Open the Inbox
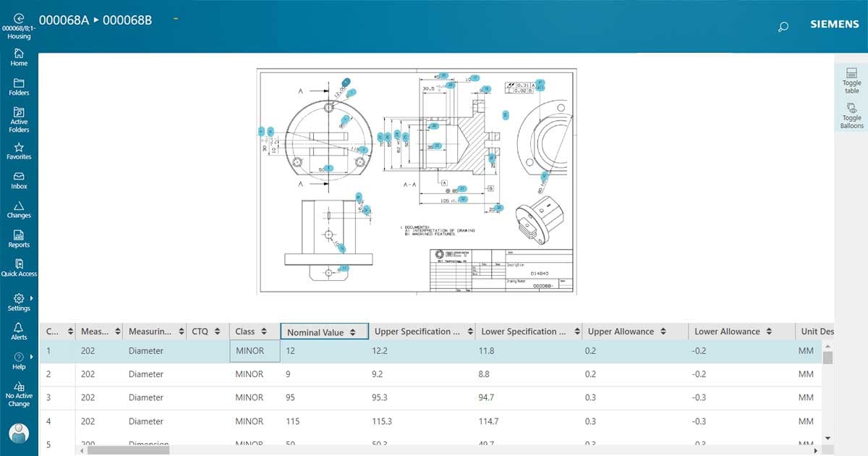 pyautogui.click(x=19, y=180)
